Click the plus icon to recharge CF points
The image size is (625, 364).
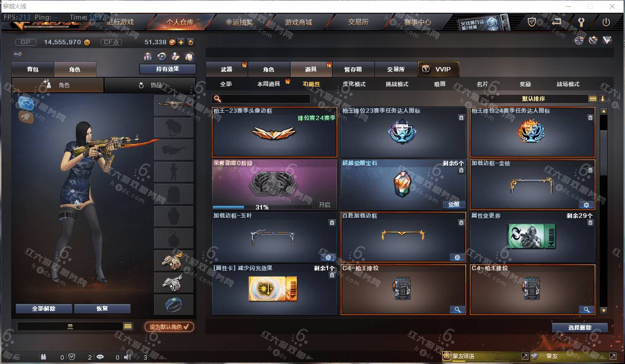click(181, 42)
